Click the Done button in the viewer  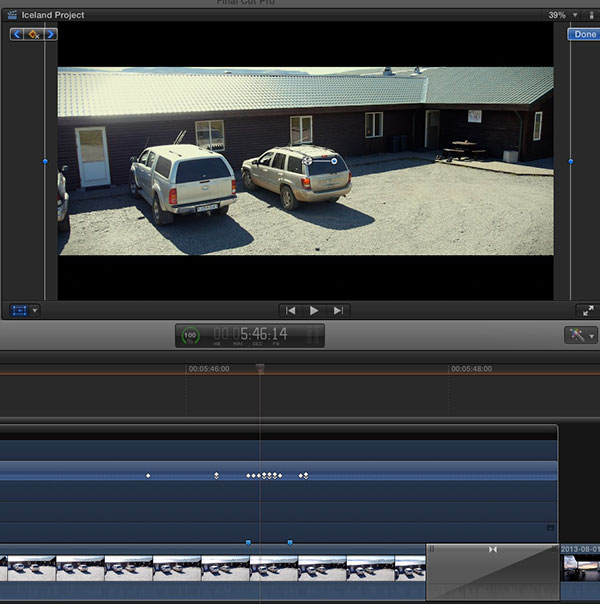click(585, 34)
